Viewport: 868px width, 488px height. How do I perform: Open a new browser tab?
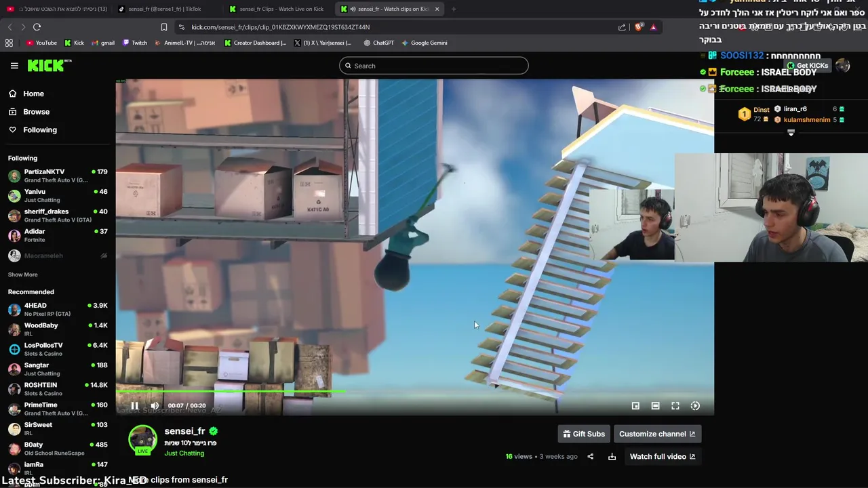tap(454, 9)
